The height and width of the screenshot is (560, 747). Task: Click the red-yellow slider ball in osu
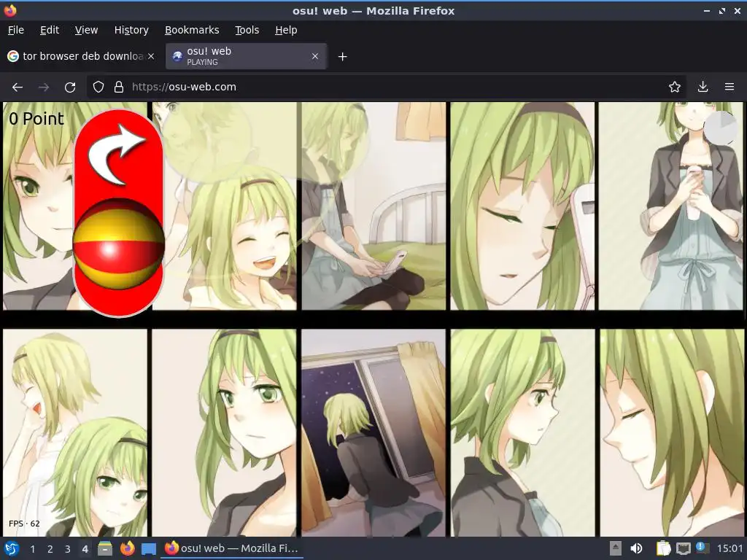pos(119,244)
